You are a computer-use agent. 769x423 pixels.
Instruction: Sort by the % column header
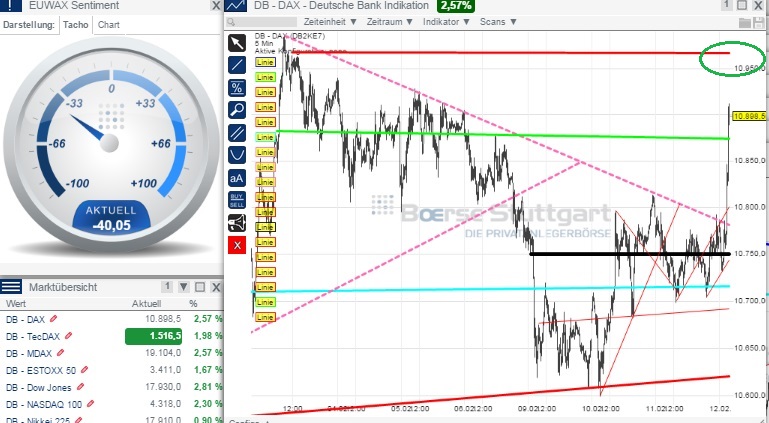pyautogui.click(x=193, y=304)
